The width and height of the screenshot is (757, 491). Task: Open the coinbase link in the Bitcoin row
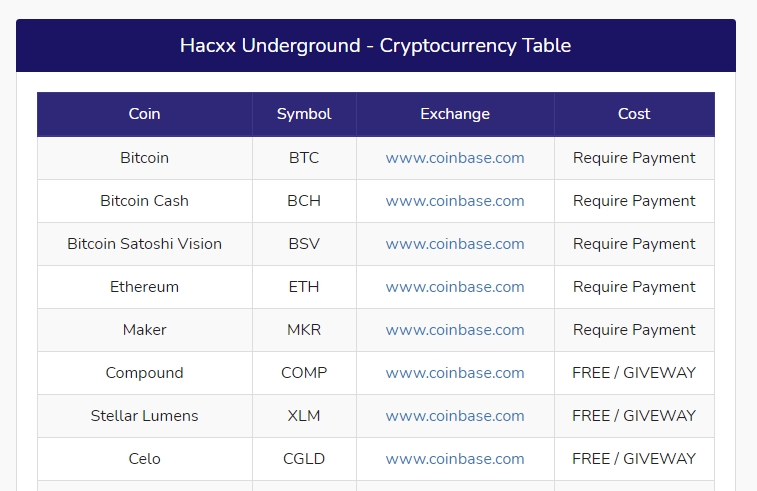point(455,158)
